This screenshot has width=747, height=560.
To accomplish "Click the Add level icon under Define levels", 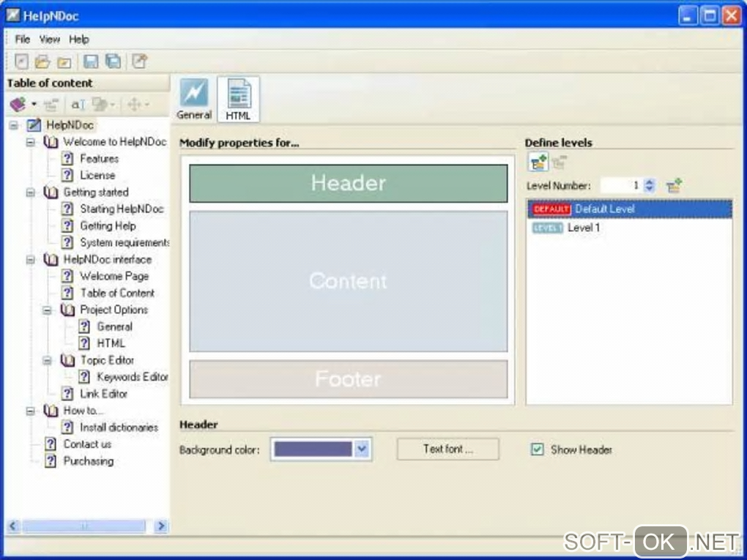I will [x=539, y=163].
